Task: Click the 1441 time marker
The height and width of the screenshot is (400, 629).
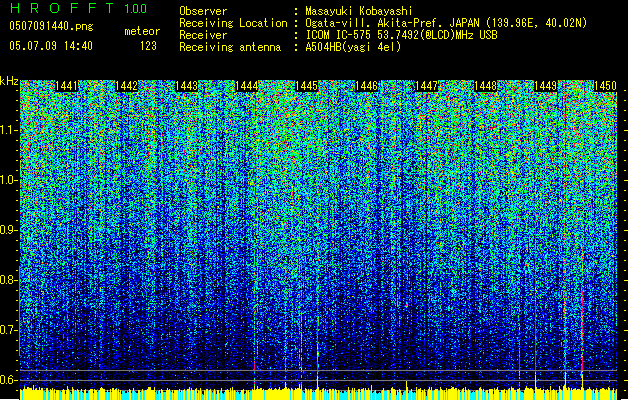Action: pyautogui.click(x=66, y=86)
